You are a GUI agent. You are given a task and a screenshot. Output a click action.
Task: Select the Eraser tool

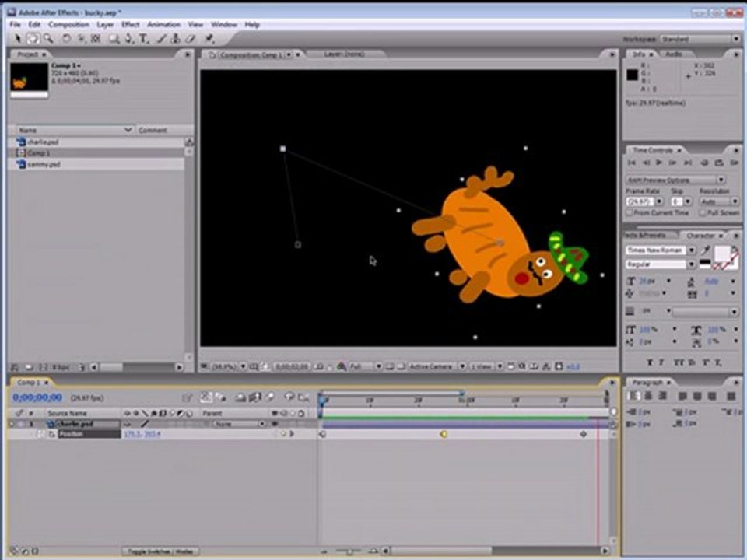pos(190,39)
